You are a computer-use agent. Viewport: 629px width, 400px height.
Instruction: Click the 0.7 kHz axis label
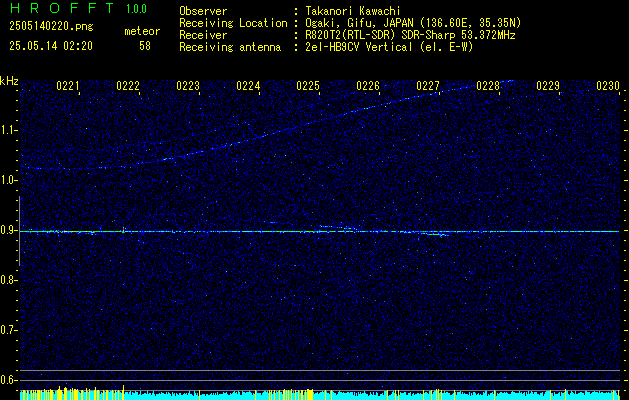(9, 330)
